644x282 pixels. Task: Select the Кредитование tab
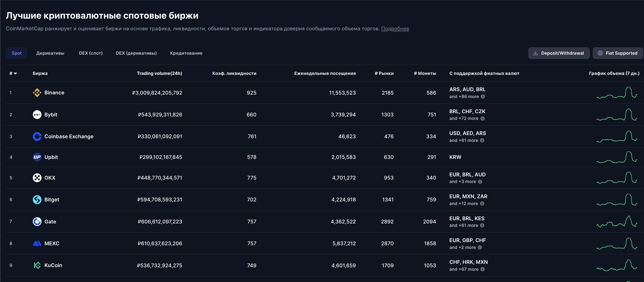[x=186, y=53]
